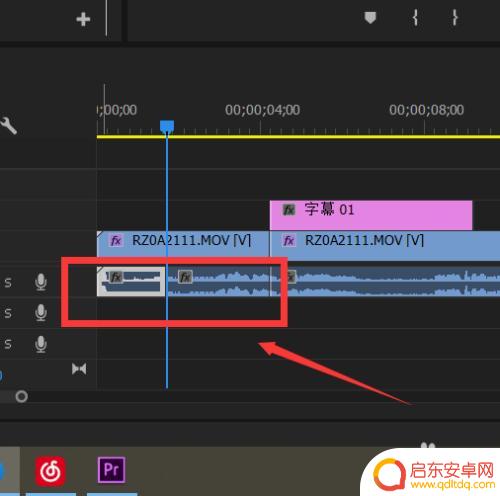Click the Mark In left brace icon
500x496 pixels.
coord(415,18)
